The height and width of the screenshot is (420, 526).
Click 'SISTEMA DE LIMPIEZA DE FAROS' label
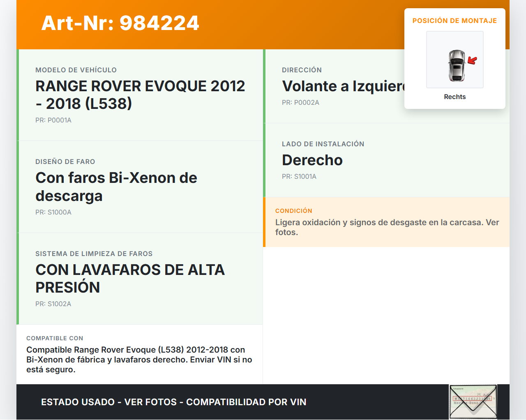point(94,254)
